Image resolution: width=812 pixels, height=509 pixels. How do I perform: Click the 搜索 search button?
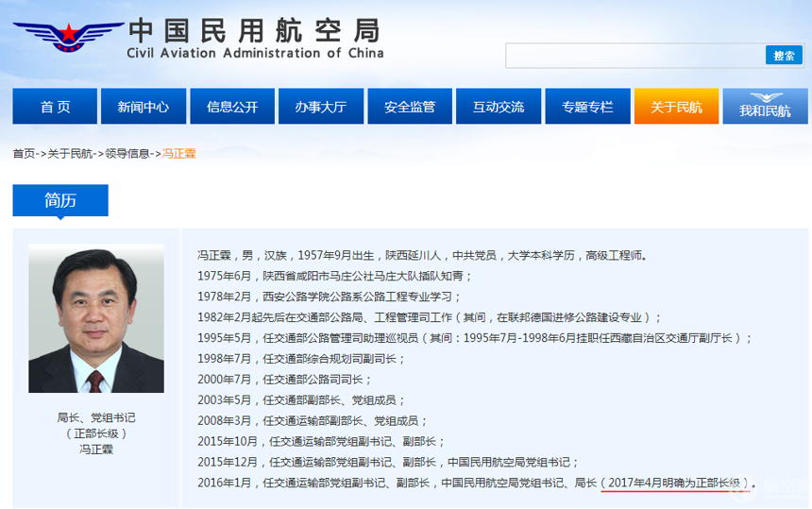(784, 56)
